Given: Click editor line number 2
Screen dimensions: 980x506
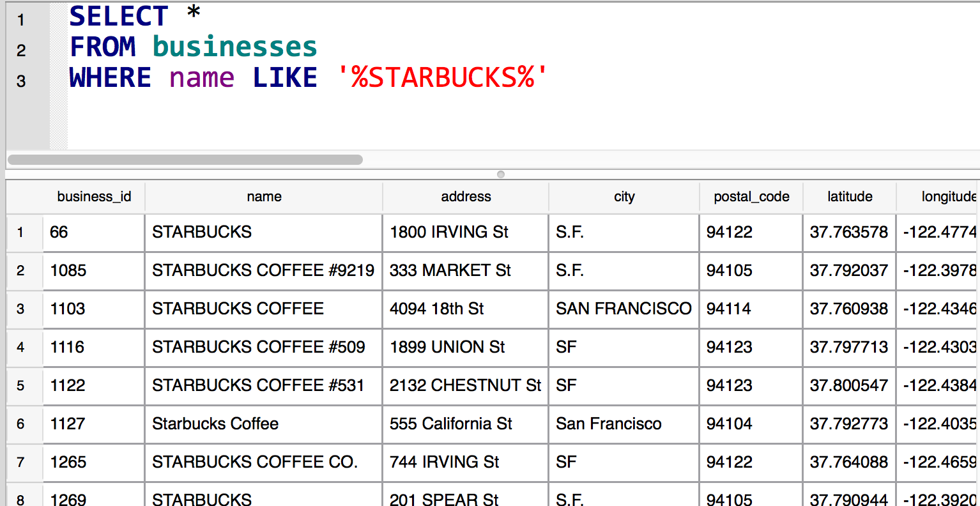Looking at the screenshot, I should click(21, 50).
